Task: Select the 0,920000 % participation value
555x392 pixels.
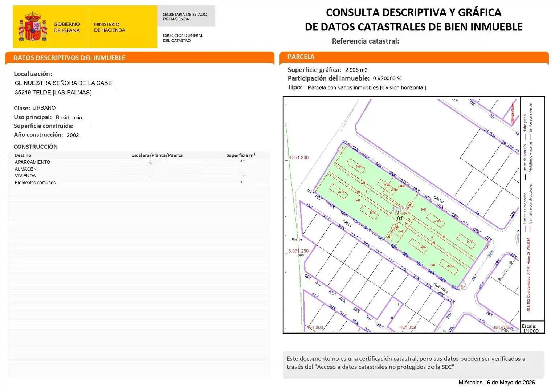Action: 387,78
